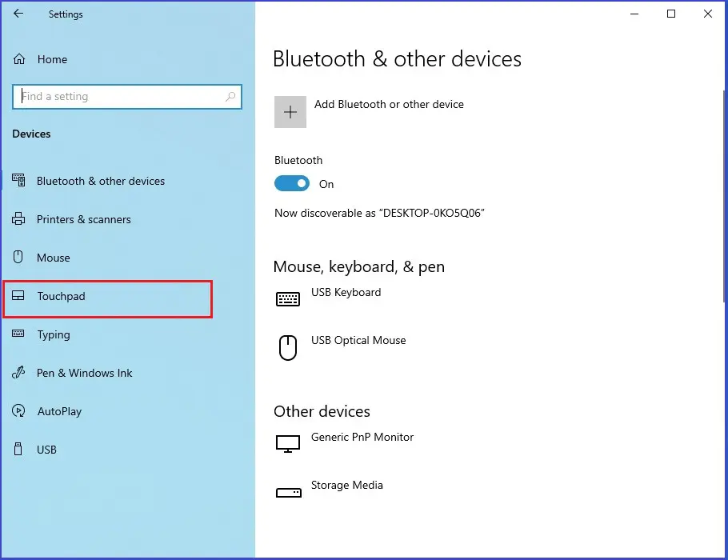Open the USB settings page
The image size is (728, 560).
click(46, 450)
